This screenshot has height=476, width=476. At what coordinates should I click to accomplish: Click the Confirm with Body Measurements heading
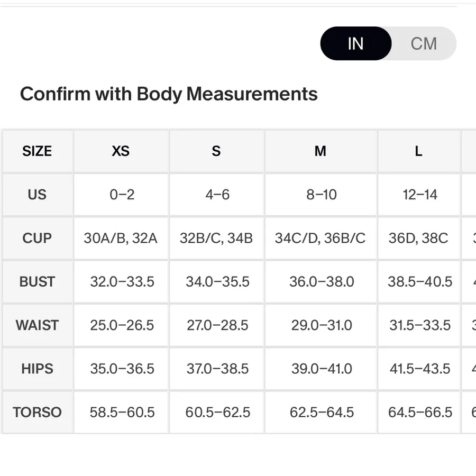click(x=169, y=94)
